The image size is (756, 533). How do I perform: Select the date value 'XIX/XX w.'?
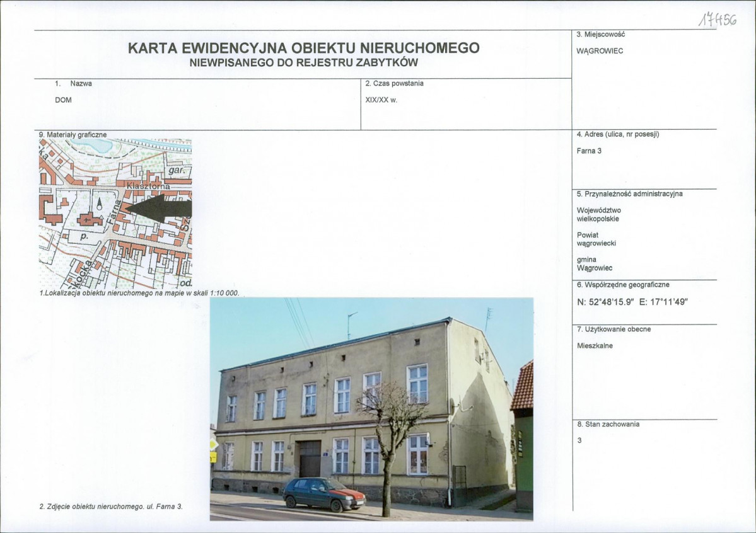coord(381,100)
